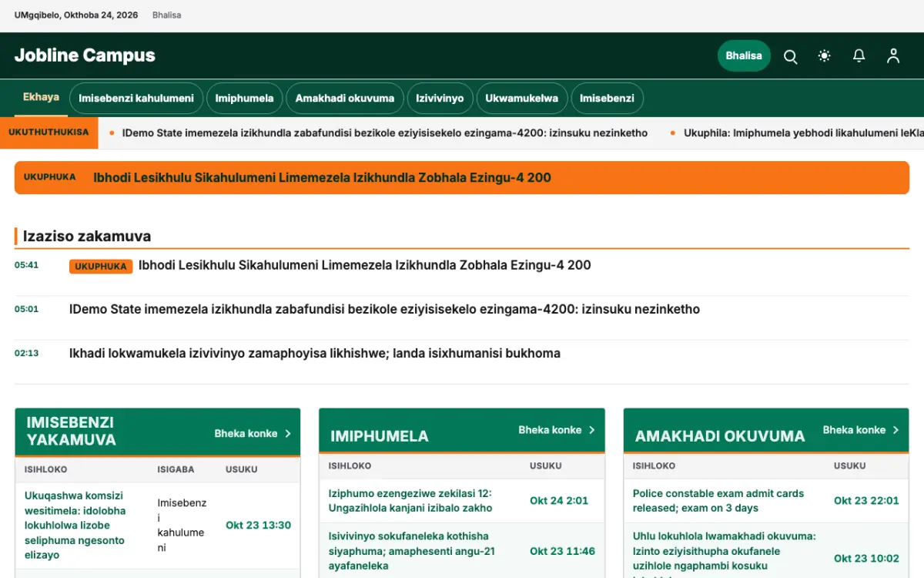Click the Okt 23 22:01 date cell

tap(866, 500)
